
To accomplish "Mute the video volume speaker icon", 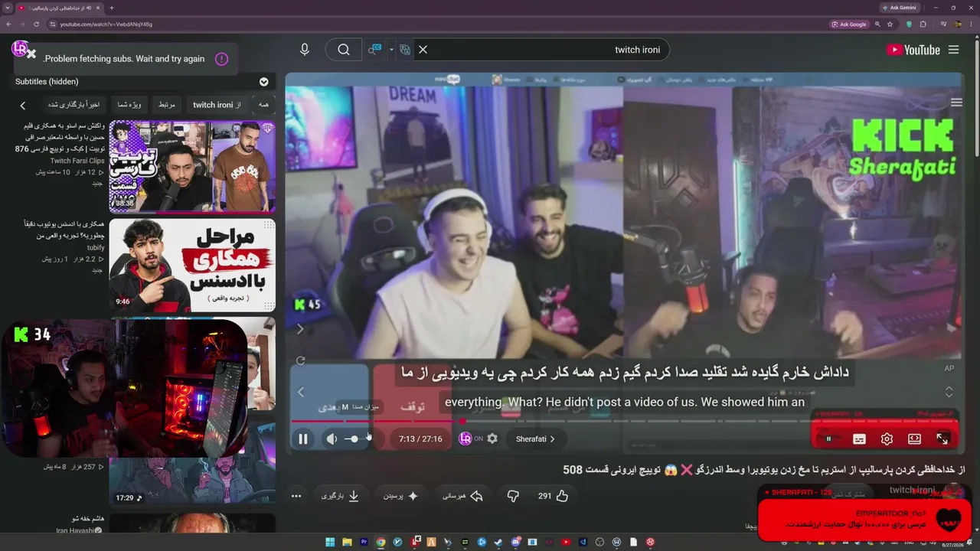I will click(332, 439).
